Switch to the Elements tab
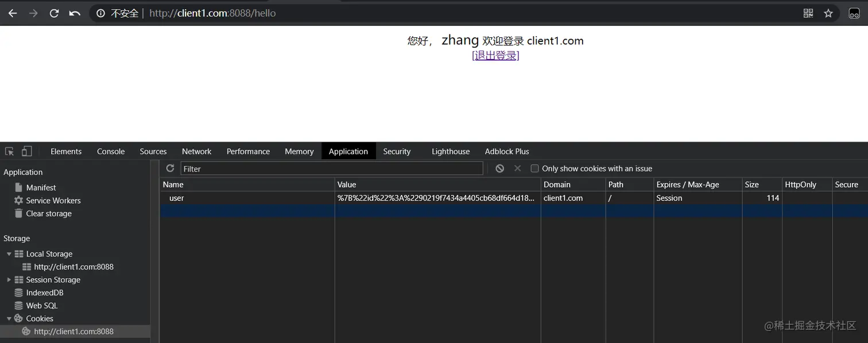The width and height of the screenshot is (868, 343). (66, 151)
